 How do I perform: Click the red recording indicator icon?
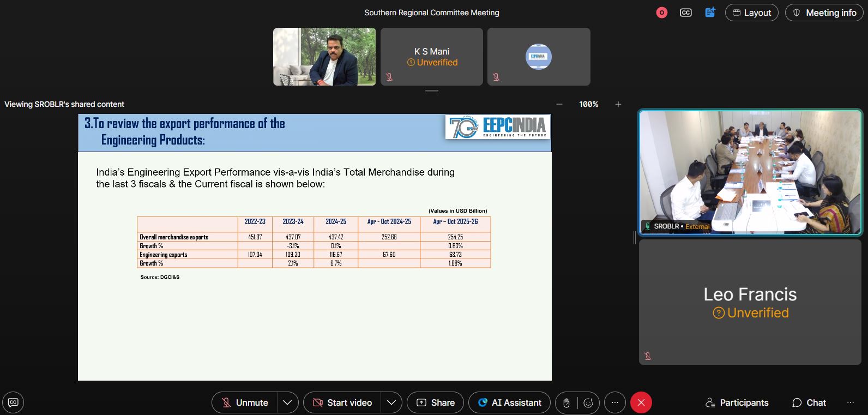[662, 13]
